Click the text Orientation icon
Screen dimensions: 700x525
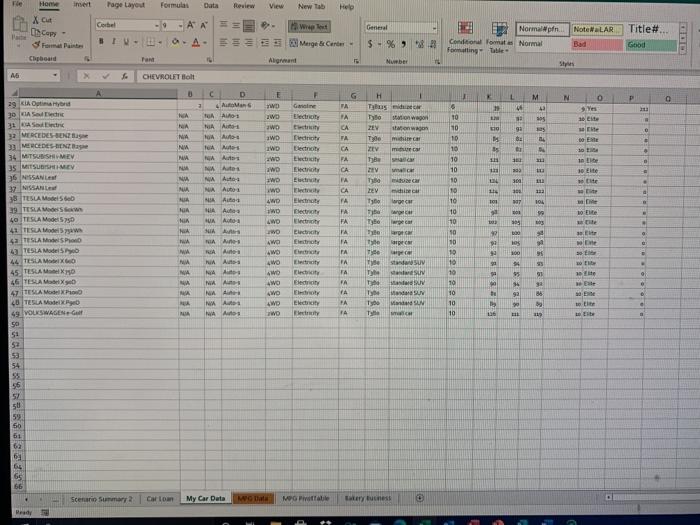[x=265, y=26]
